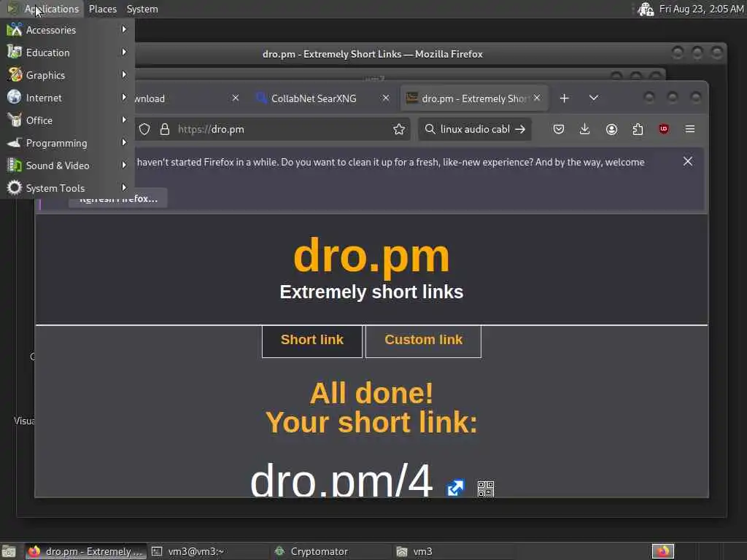747x560 pixels.
Task: Expand the Accessories submenu arrow
Action: 124,29
